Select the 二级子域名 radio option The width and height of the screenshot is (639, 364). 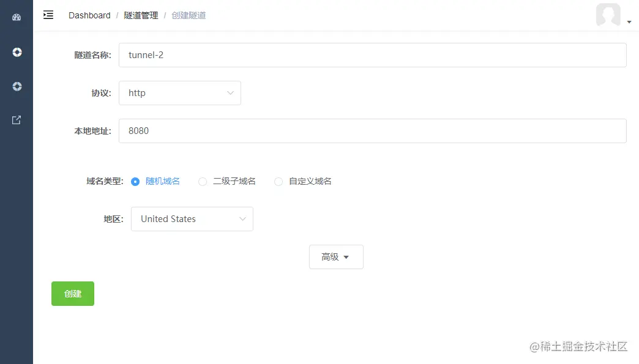click(227, 181)
